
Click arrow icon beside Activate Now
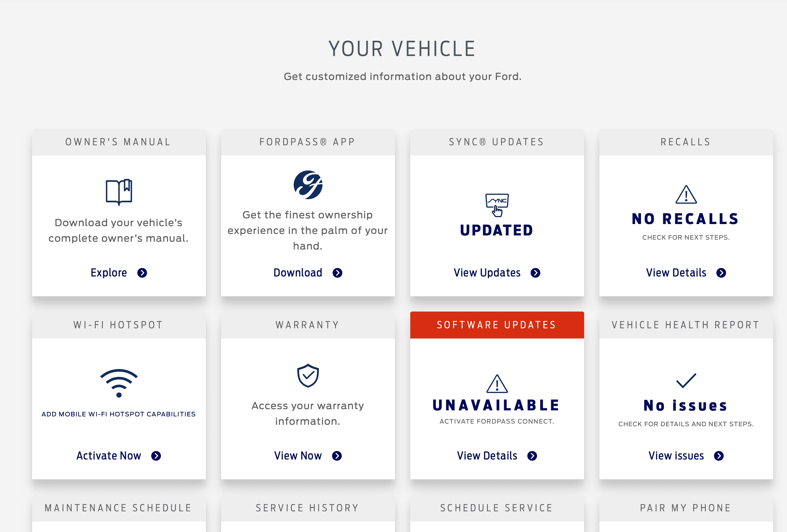pos(156,456)
